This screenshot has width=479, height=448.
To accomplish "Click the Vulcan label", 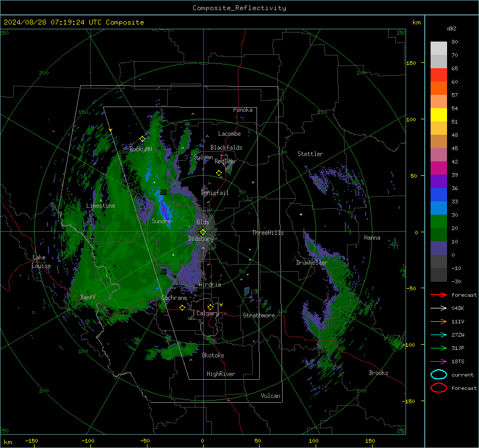I will point(270,396).
